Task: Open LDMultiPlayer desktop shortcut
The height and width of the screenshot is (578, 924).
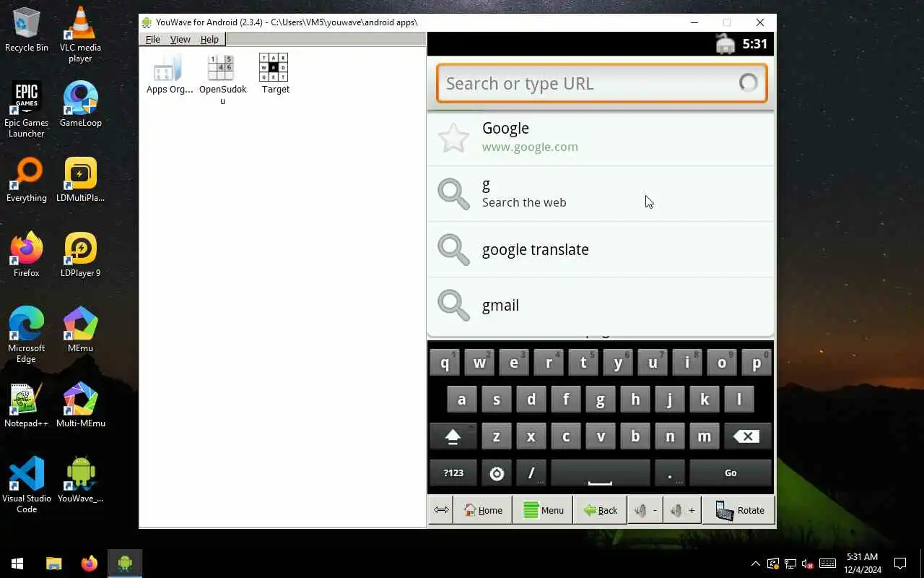Action: pyautogui.click(x=80, y=180)
